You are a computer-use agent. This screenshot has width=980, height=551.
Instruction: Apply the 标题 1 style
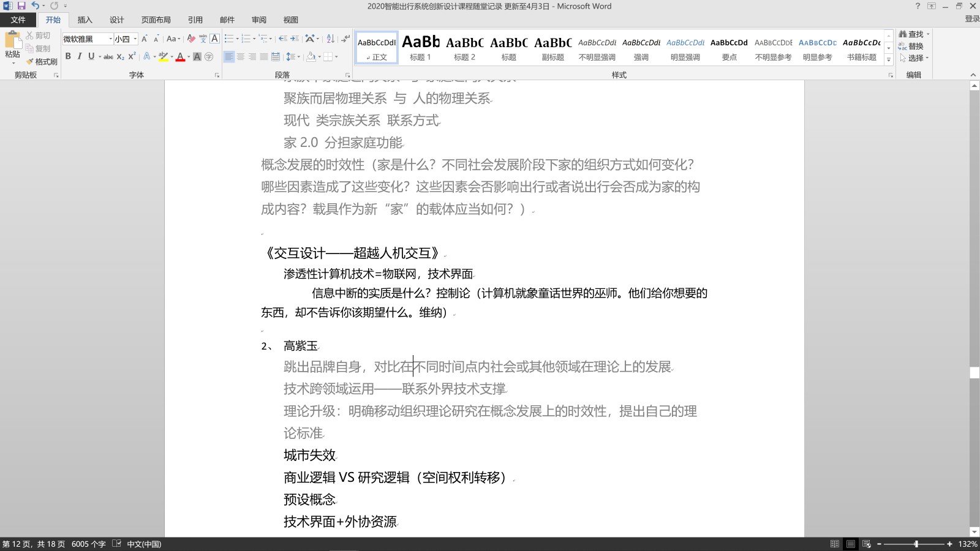(x=421, y=47)
